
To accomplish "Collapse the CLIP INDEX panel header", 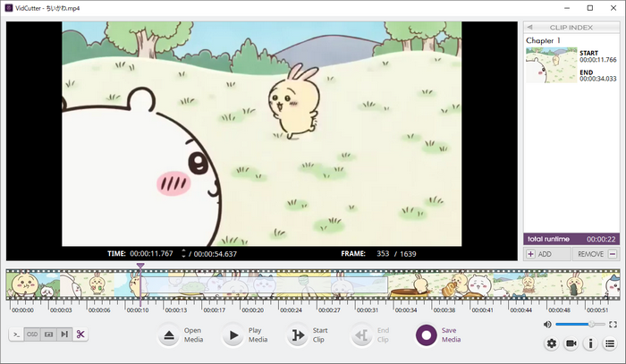I will coord(571,27).
